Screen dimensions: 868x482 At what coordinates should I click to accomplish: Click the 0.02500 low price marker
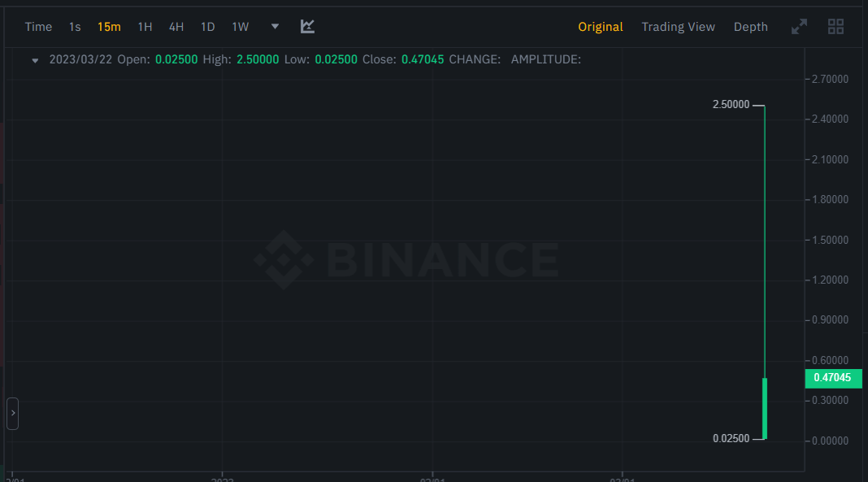point(731,439)
